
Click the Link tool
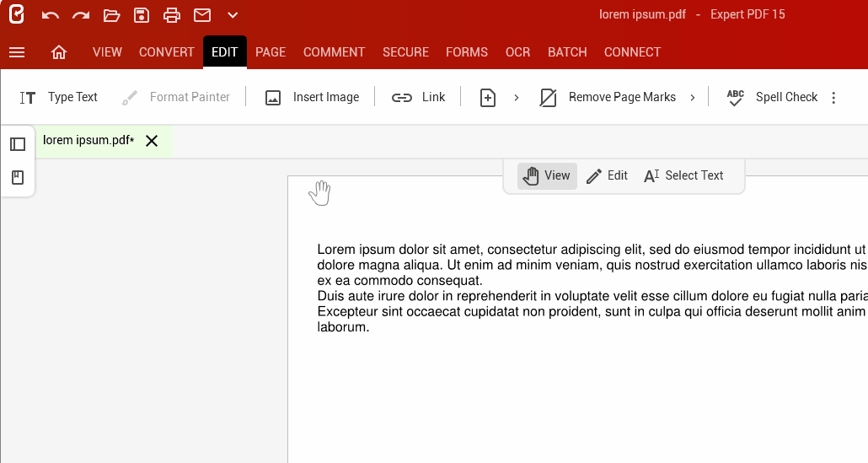[x=418, y=98]
